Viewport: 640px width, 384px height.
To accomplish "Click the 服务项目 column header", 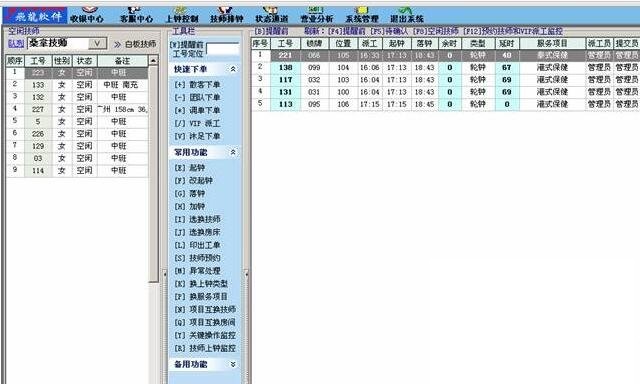I will pos(552,43).
